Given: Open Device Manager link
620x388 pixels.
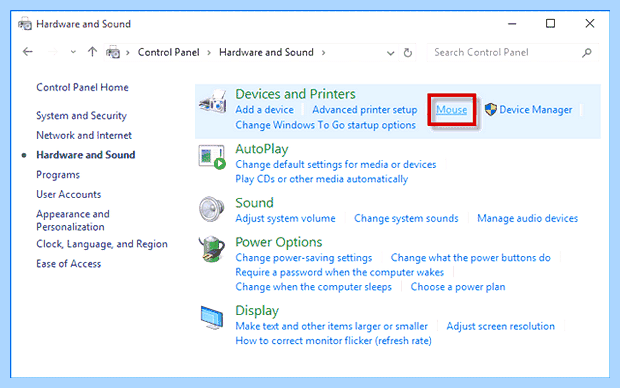Looking at the screenshot, I should click(x=536, y=110).
